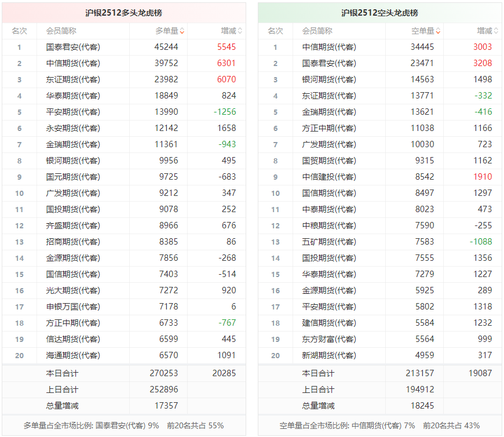This screenshot has width=504, height=437.
Task: Click 会员简称 header in 空头龙虎榜 table
Action: tap(317, 31)
